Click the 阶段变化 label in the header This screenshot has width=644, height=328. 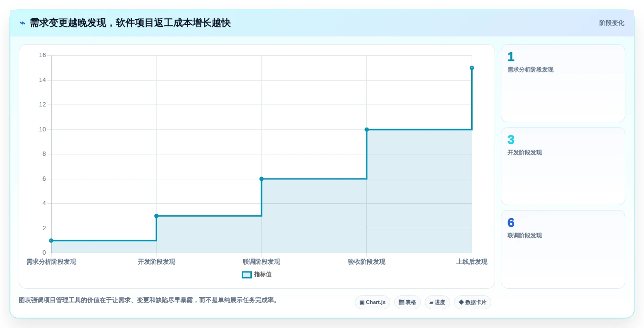point(611,23)
